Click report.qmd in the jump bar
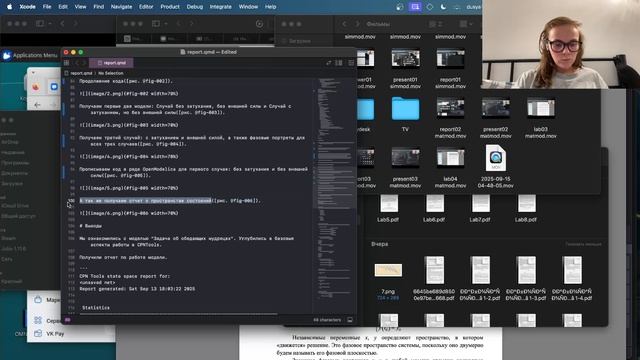The height and width of the screenshot is (360, 640). point(81,73)
